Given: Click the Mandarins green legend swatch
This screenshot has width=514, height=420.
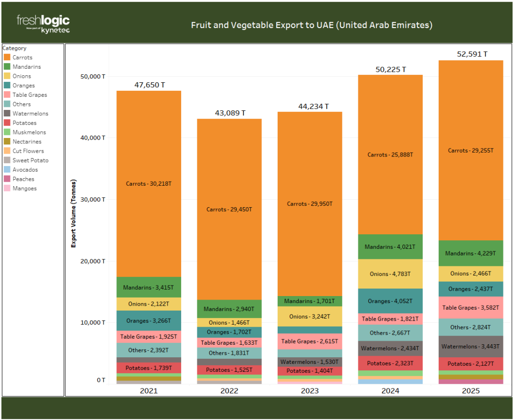Looking at the screenshot, I should pos(7,67).
